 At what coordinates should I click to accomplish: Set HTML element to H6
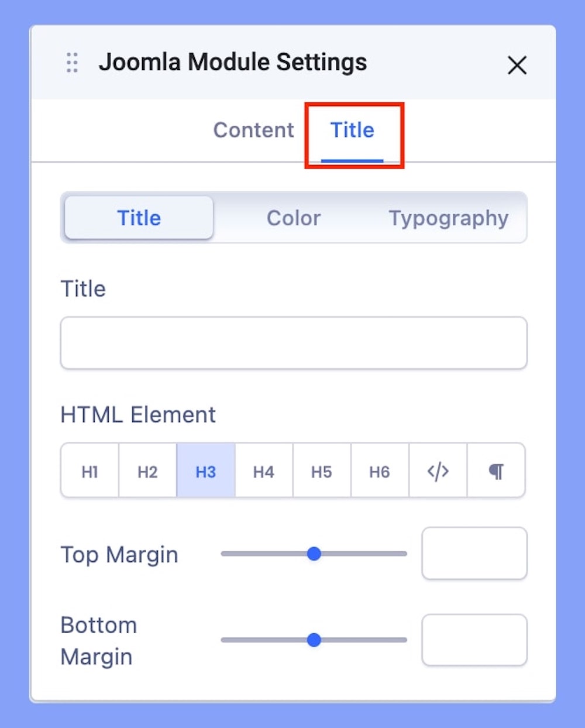pyautogui.click(x=380, y=471)
